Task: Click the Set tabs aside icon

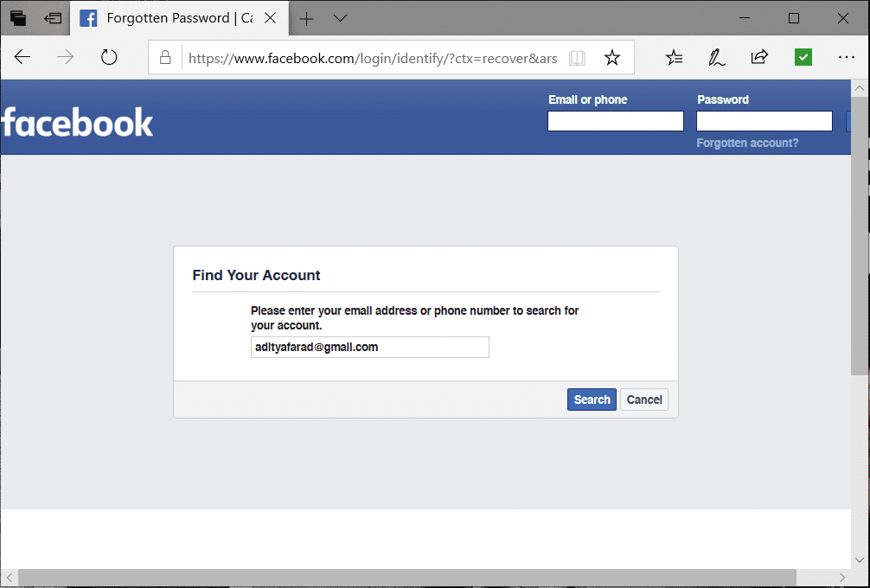Action: 53,18
